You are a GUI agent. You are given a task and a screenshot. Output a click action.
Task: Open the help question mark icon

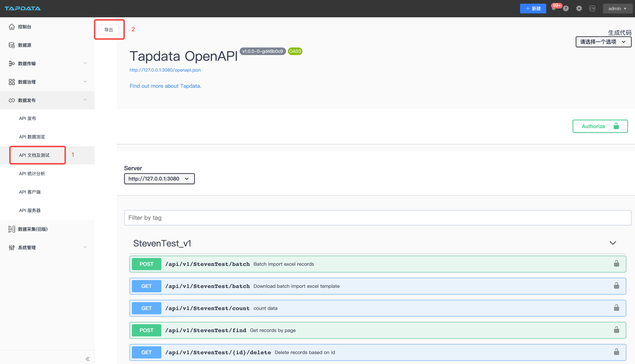566,8
